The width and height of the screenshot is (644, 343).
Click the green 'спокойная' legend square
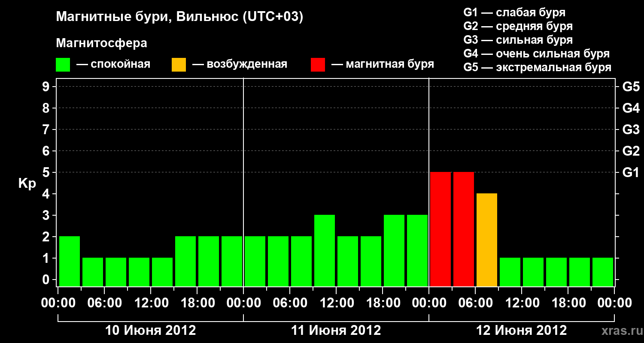(x=63, y=65)
